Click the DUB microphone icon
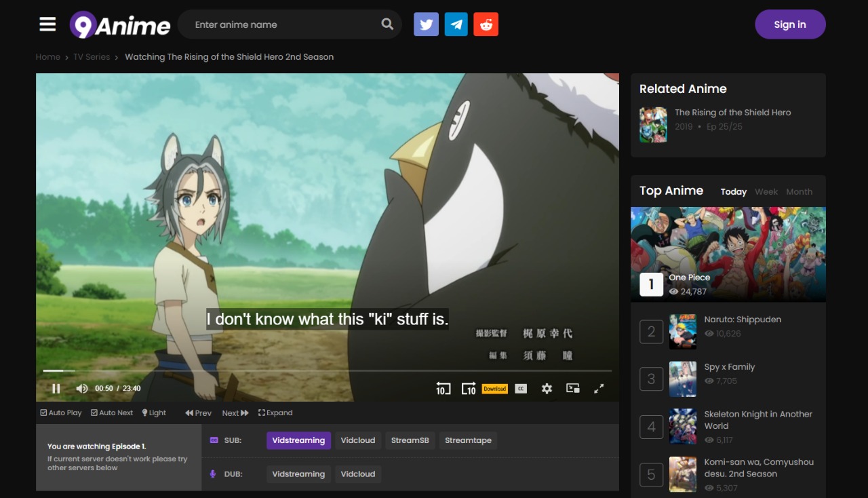868x498 pixels. 213,474
